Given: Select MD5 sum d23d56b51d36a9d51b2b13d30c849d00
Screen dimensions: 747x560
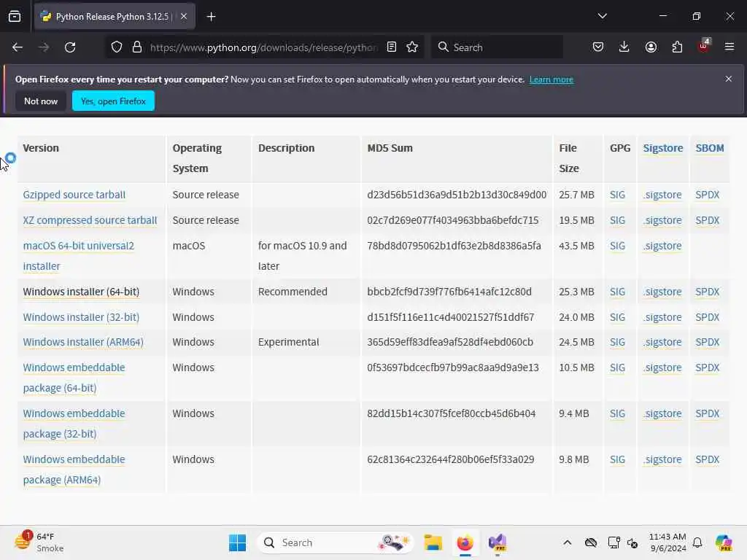Looking at the screenshot, I should point(457,195).
